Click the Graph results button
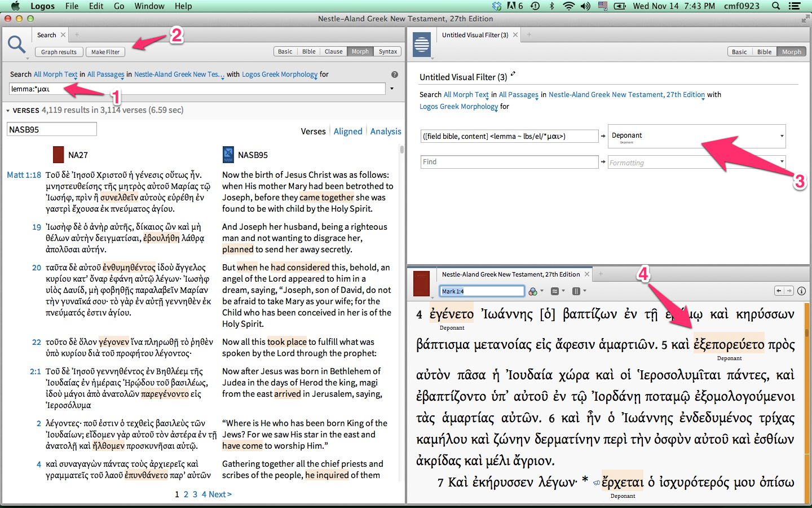 coord(59,52)
